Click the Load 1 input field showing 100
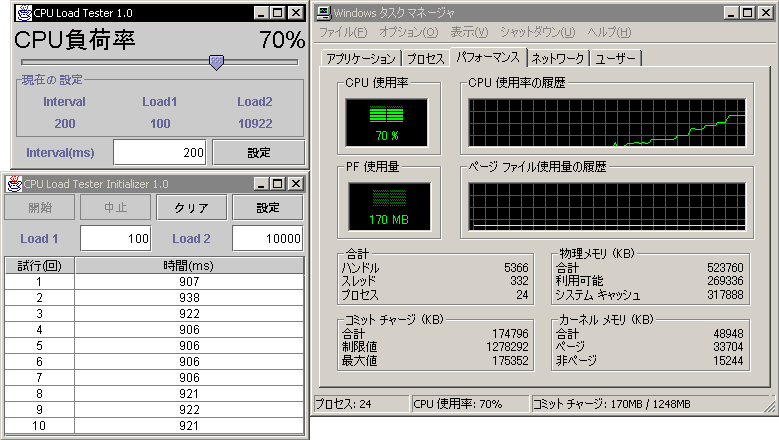Screen dimensions: 779x440 pos(116,238)
